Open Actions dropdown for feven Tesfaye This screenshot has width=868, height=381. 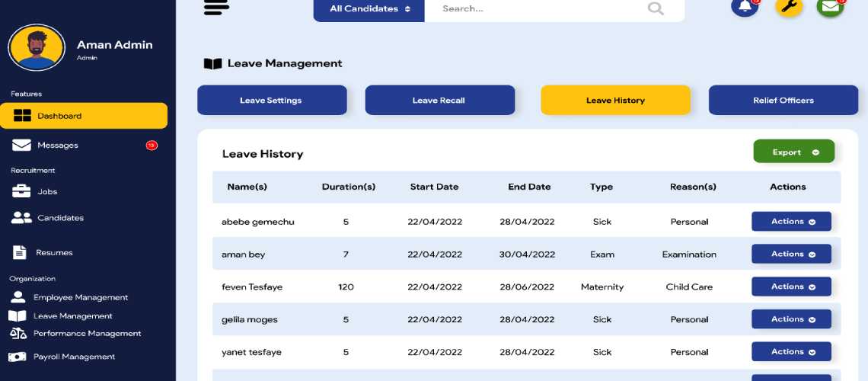[791, 287]
